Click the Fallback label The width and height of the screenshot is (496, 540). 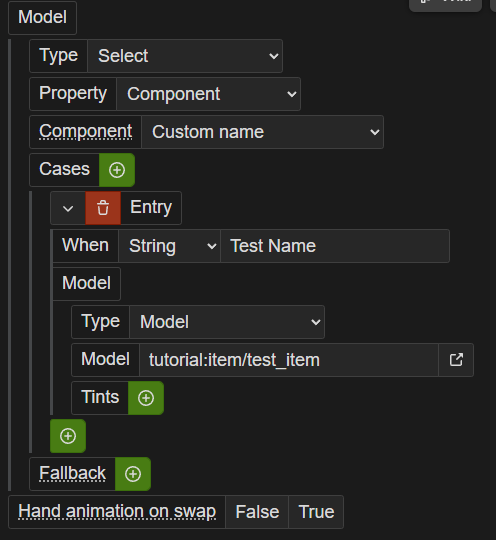(x=72, y=474)
